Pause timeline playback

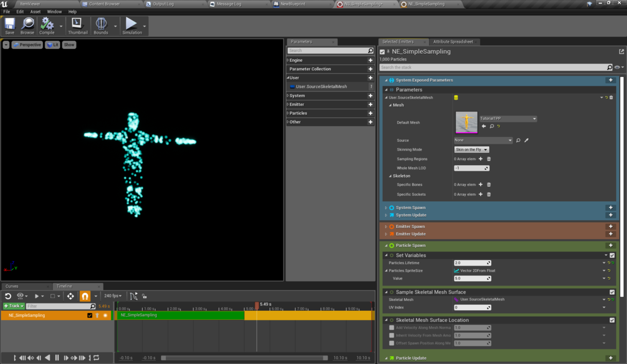tap(57, 358)
